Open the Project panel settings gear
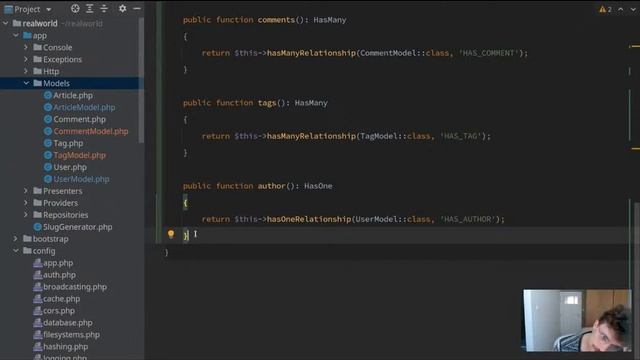This screenshot has height=360, width=640. 122,9
